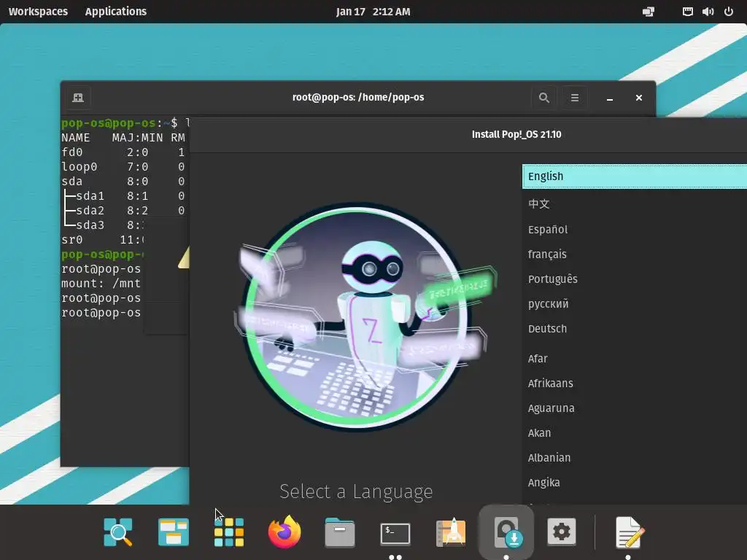
Task: Minimize the terminal window
Action: 610,98
